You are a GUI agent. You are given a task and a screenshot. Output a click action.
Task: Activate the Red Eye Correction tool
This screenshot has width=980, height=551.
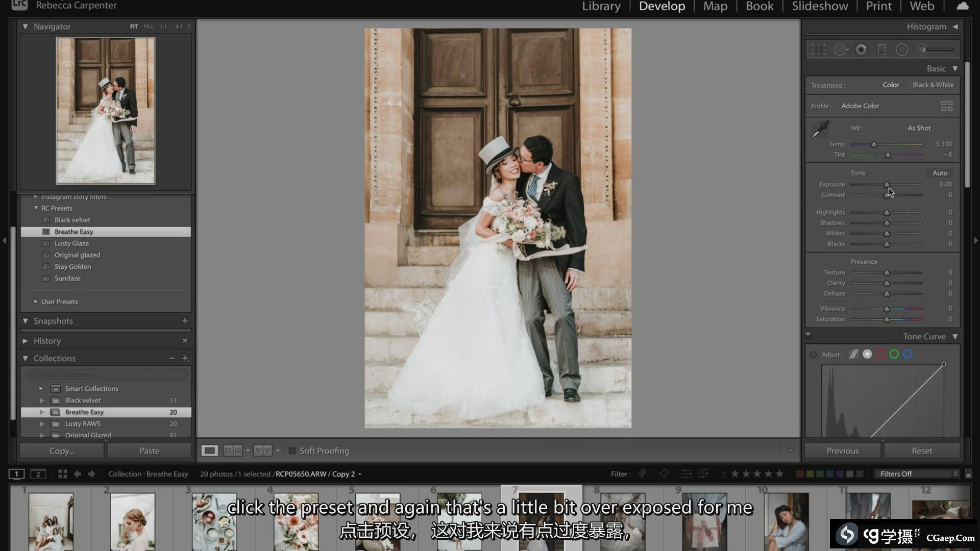861,49
